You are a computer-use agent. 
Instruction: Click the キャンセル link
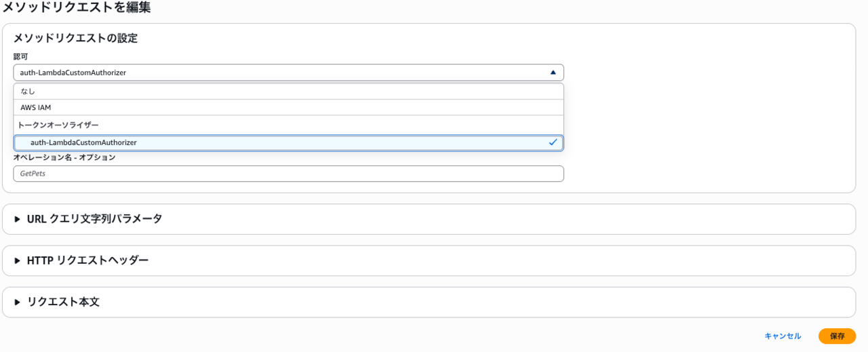[783, 336]
